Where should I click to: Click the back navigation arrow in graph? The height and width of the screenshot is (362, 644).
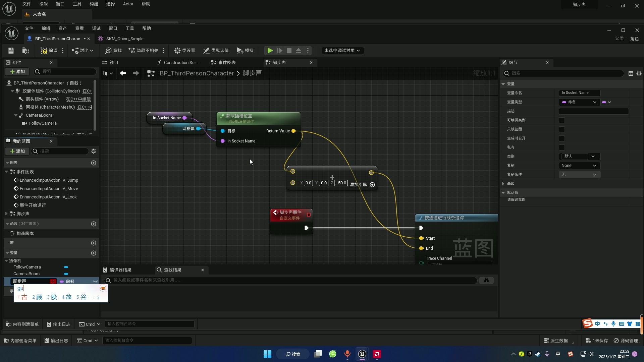[x=123, y=73]
